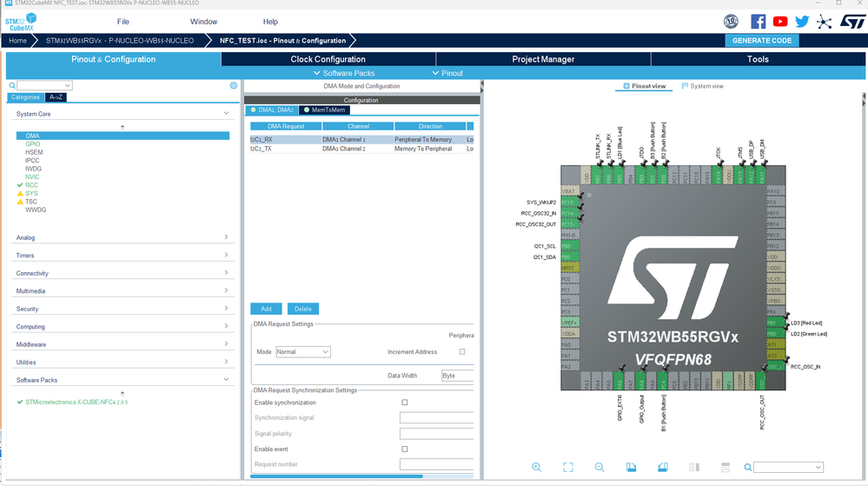Click the Request number field

[x=437, y=464]
